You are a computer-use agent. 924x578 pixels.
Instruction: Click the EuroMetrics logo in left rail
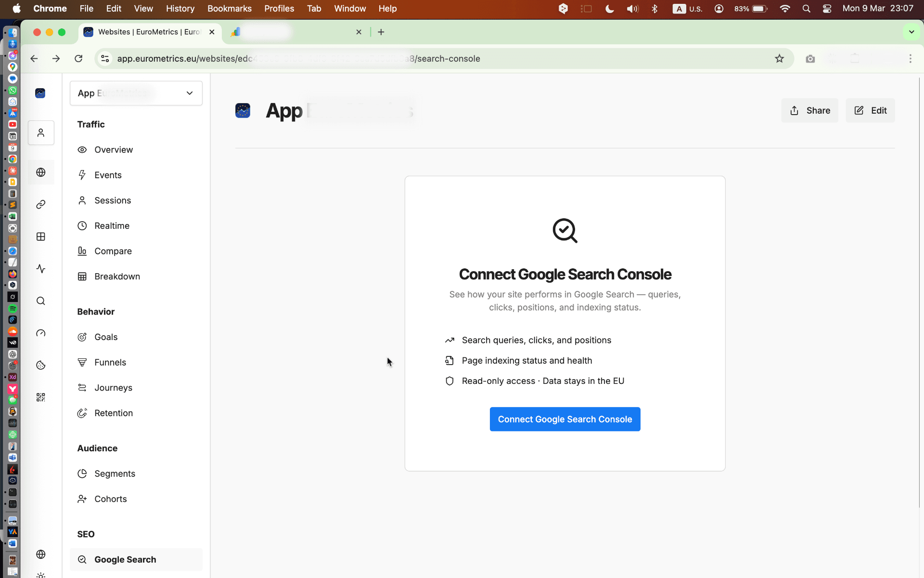tap(40, 93)
